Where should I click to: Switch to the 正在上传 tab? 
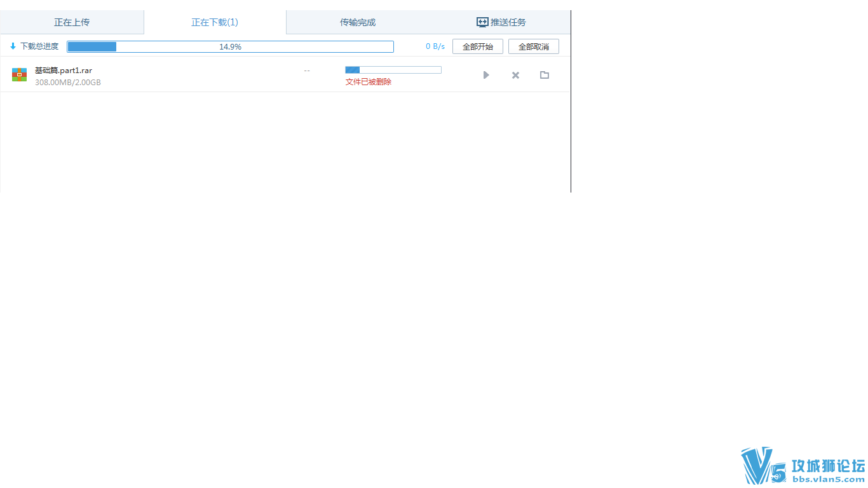point(72,22)
